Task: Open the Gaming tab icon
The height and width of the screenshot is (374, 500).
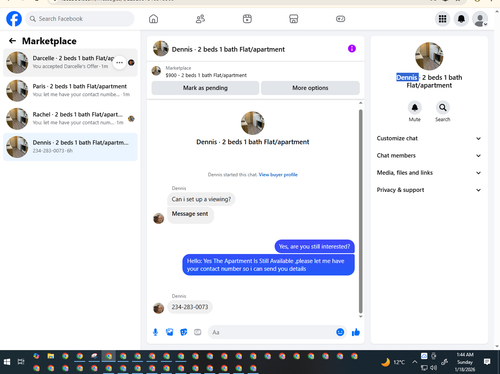Action: coord(340,19)
